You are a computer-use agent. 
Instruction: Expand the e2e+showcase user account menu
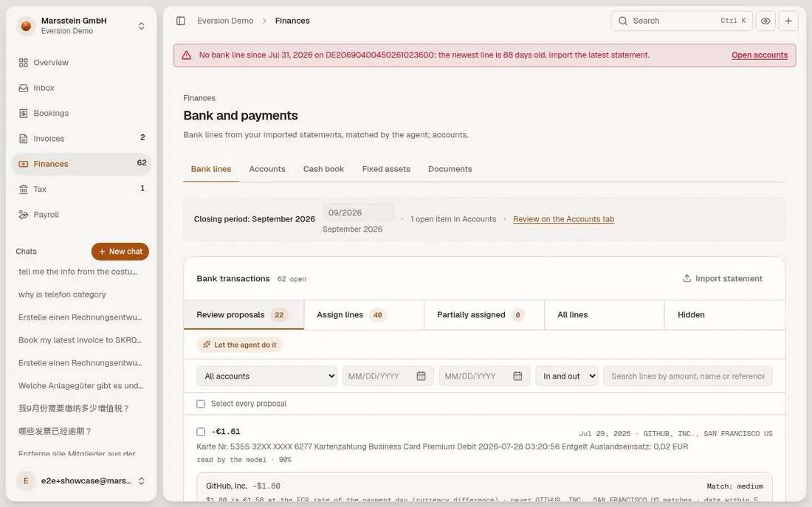[141, 480]
